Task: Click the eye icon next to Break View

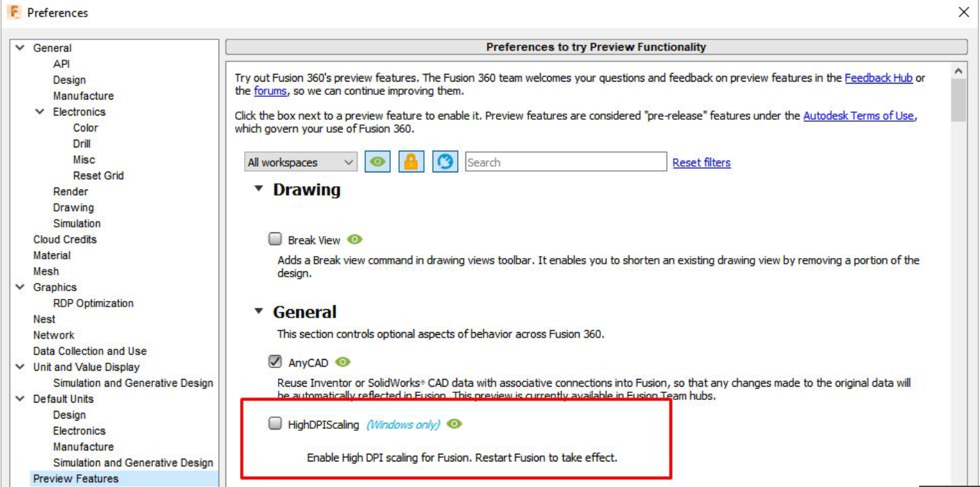Action: click(355, 239)
